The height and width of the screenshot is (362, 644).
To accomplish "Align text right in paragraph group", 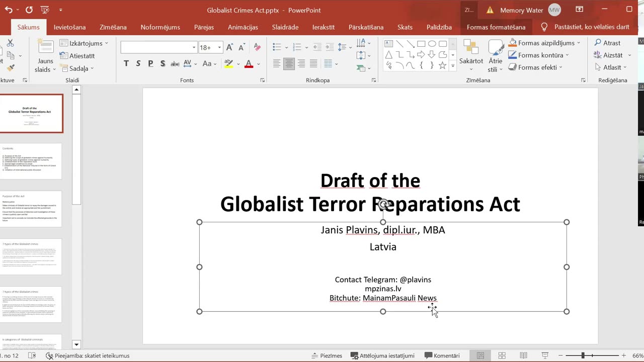I will pos(301,64).
